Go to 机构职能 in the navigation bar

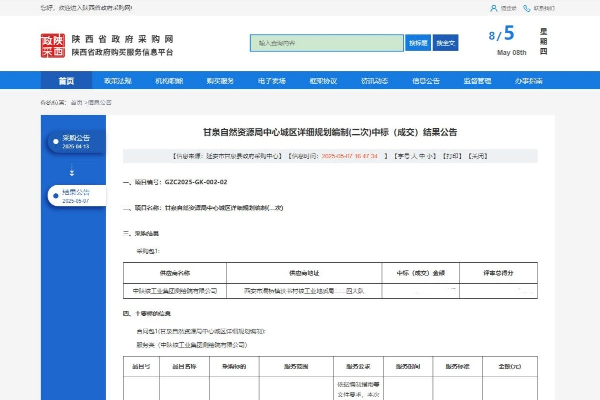pyautogui.click(x=169, y=81)
